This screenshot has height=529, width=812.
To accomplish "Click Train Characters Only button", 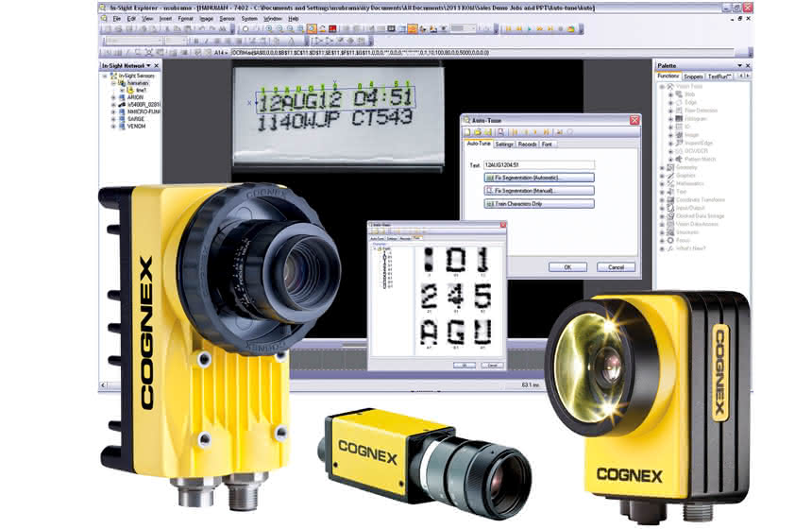I will pyautogui.click(x=539, y=204).
